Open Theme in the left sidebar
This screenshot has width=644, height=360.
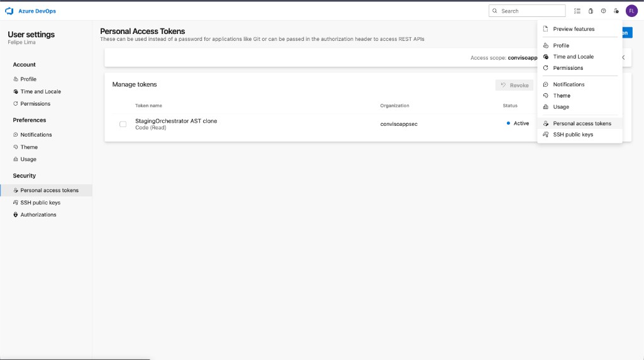click(x=46, y=147)
